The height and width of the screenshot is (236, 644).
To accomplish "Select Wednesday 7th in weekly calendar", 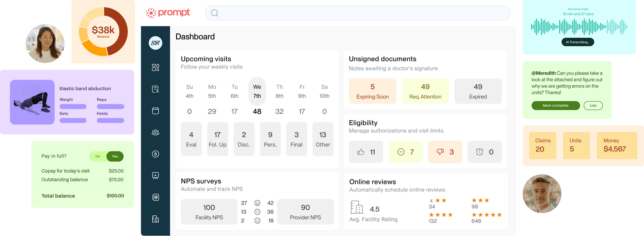I will (x=257, y=91).
